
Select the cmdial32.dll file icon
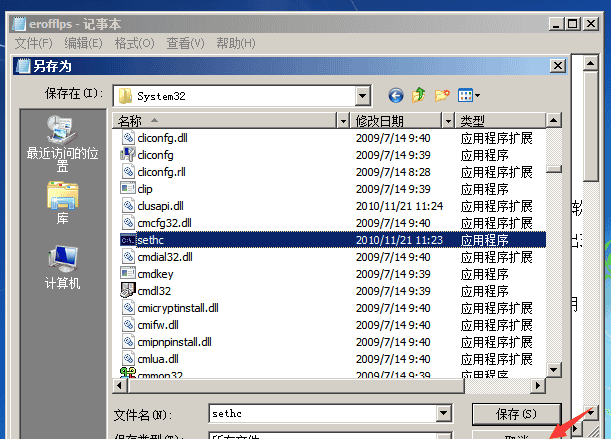[128, 257]
